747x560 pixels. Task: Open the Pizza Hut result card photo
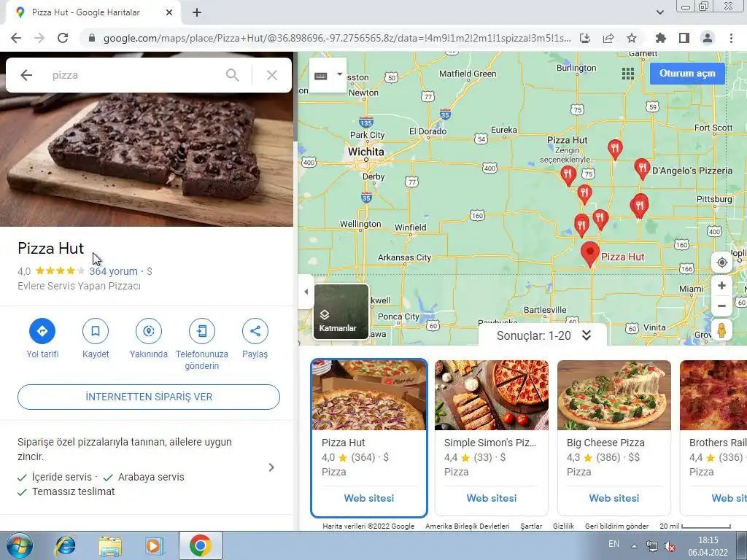[368, 395]
